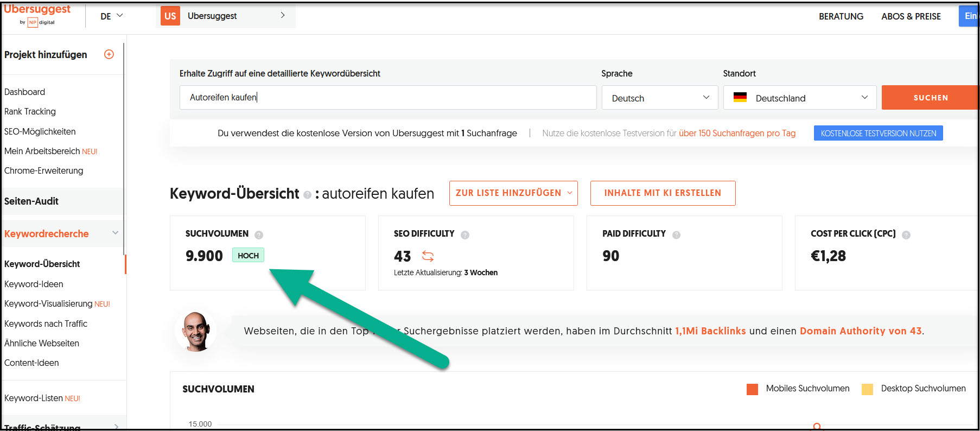This screenshot has height=431, width=980.
Task: Click the help icon beside Keyword-Übersicht heading
Action: [307, 194]
